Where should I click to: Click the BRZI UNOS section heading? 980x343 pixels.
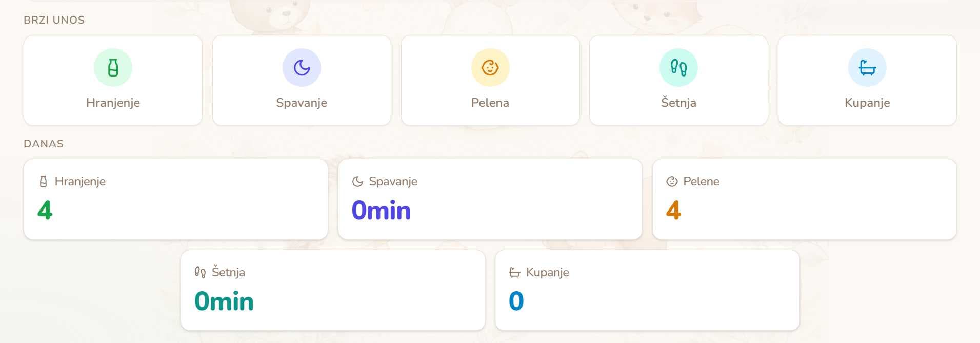click(54, 20)
